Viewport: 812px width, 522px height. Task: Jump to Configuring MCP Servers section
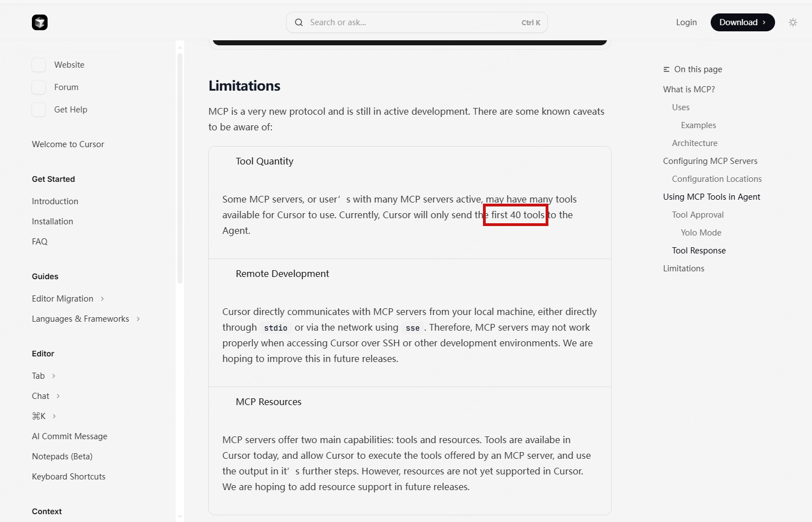tap(710, 161)
